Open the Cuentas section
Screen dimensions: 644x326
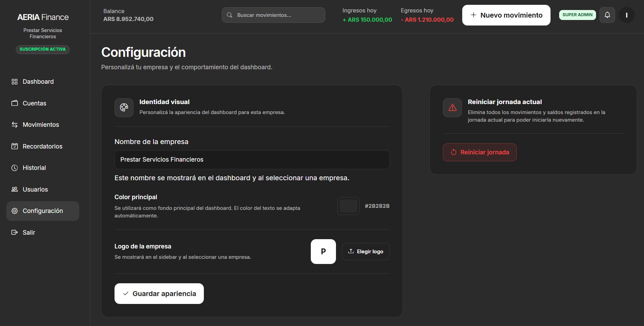43,103
